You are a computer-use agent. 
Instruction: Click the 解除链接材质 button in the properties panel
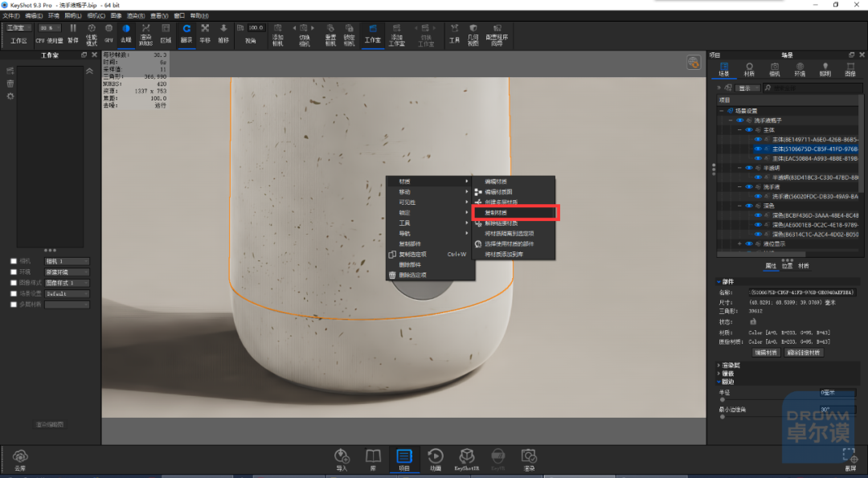pos(803,353)
